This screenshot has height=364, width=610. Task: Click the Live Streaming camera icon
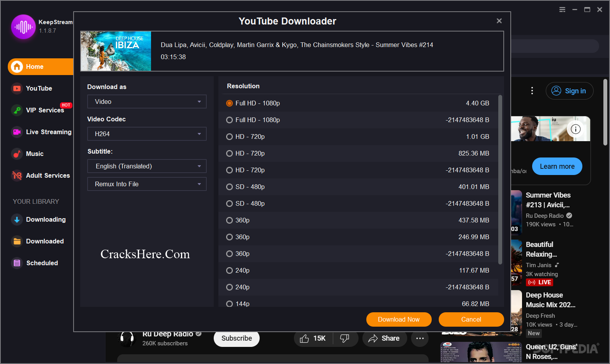click(x=17, y=132)
